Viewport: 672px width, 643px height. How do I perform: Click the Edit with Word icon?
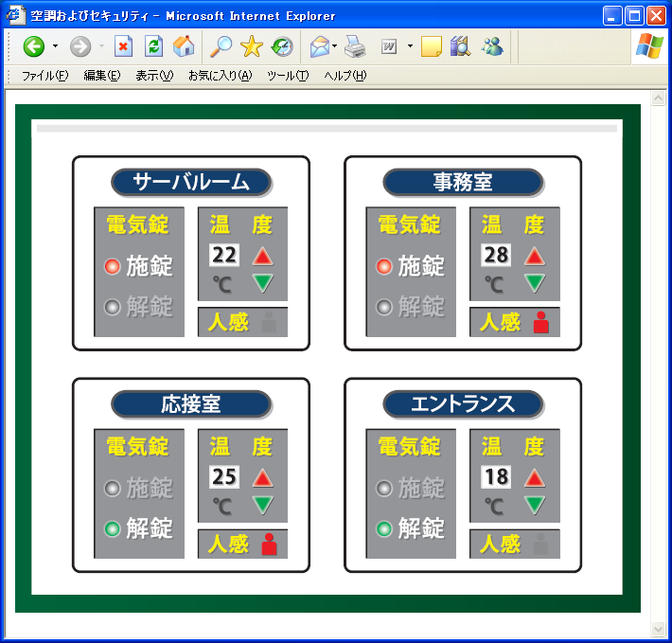389,46
